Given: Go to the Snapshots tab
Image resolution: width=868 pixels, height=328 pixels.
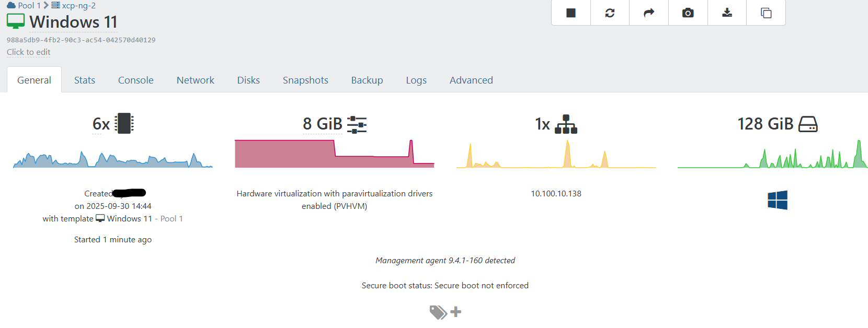Looking at the screenshot, I should (x=305, y=80).
